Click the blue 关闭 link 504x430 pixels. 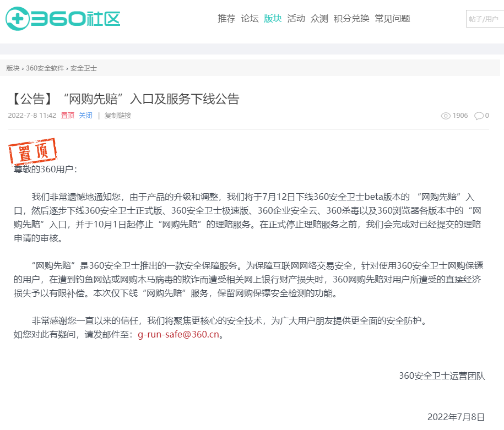point(85,116)
